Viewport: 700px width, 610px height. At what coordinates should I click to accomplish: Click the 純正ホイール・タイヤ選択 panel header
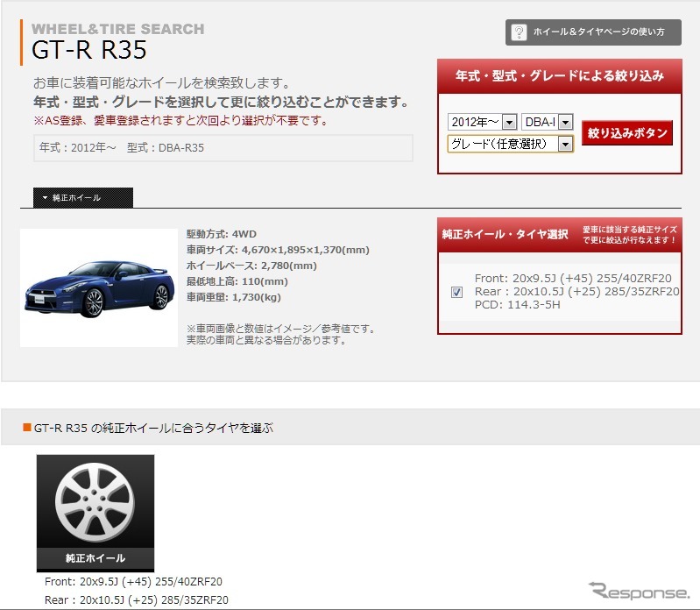559,235
